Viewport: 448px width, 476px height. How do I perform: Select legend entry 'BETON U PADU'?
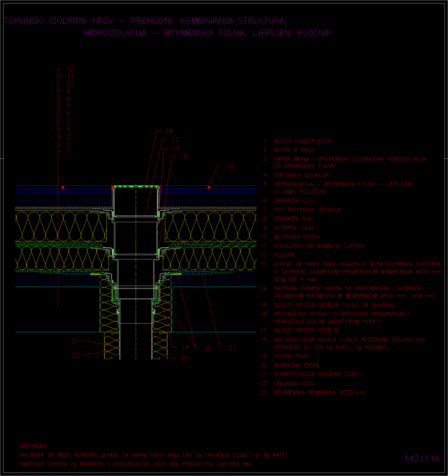[294, 150]
